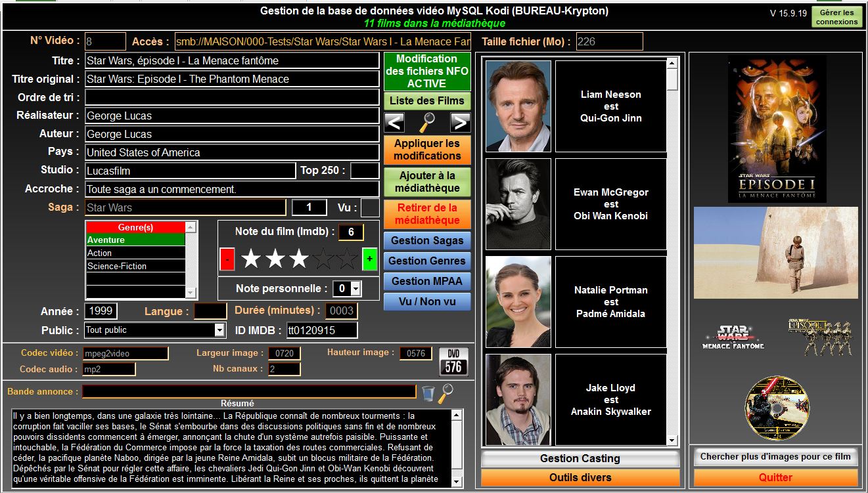Select the second rating star
The image size is (868, 493).
275,259
